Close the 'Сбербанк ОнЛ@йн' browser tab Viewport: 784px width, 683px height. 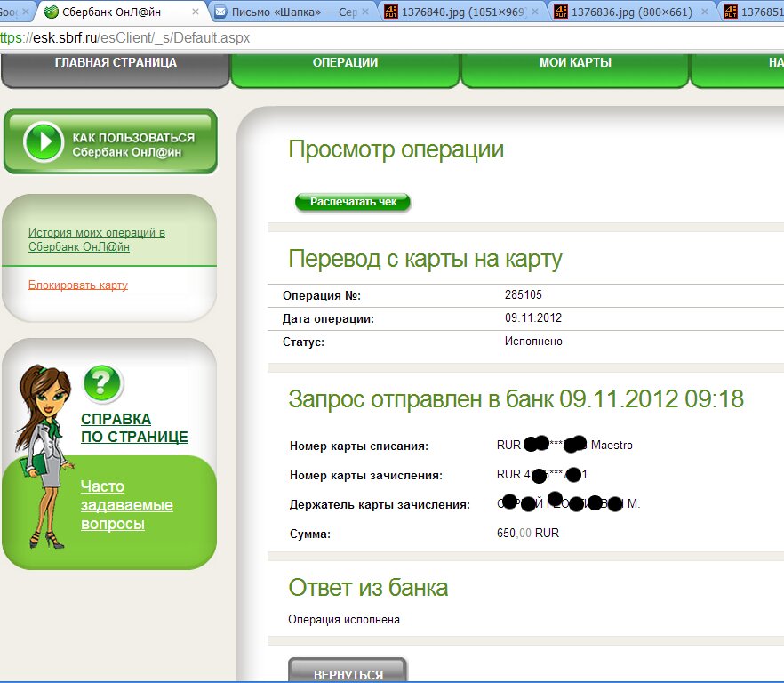coord(196,12)
